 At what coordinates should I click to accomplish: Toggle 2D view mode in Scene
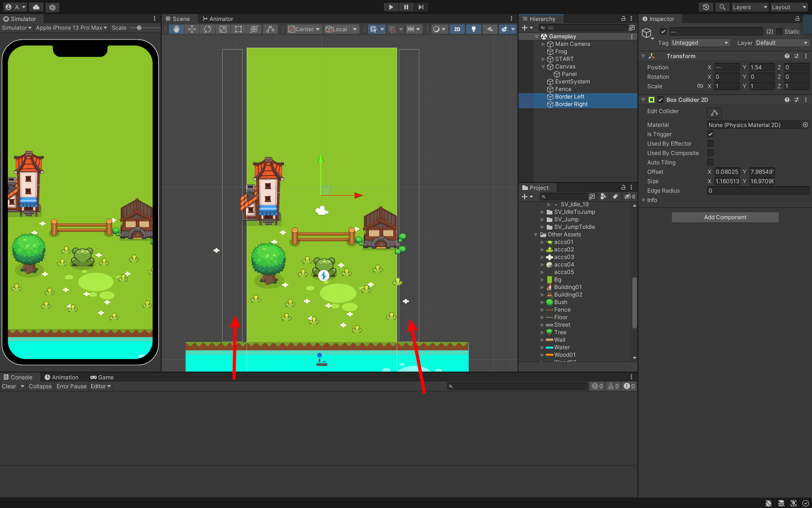pos(457,29)
